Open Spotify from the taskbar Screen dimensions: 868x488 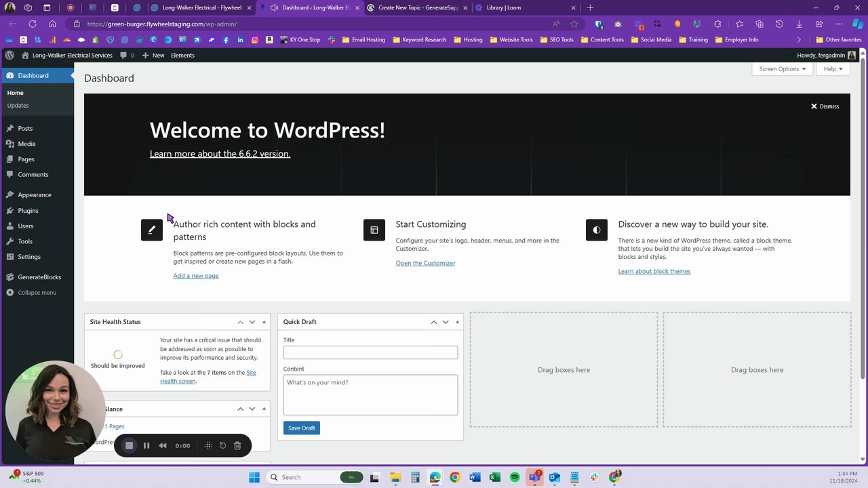[x=515, y=477]
